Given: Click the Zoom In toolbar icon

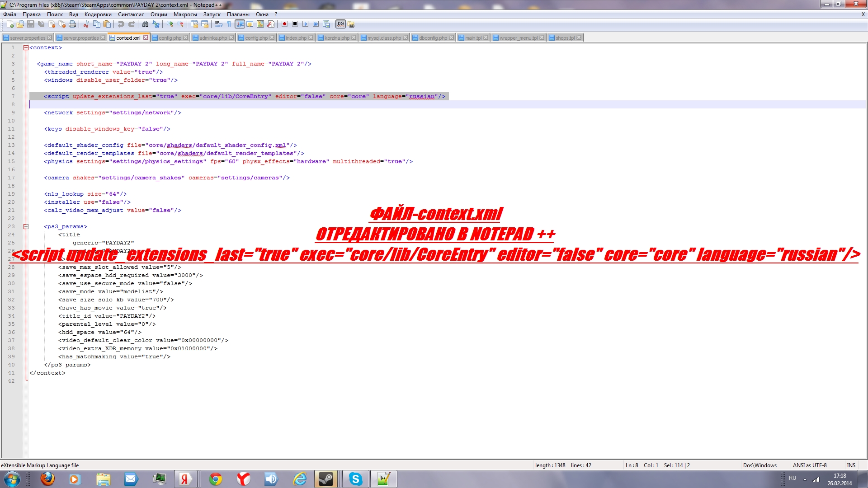Looking at the screenshot, I should [x=170, y=24].
